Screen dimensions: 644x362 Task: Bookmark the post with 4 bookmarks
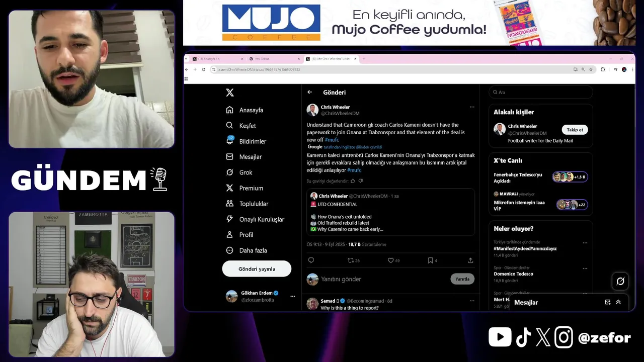point(432,260)
